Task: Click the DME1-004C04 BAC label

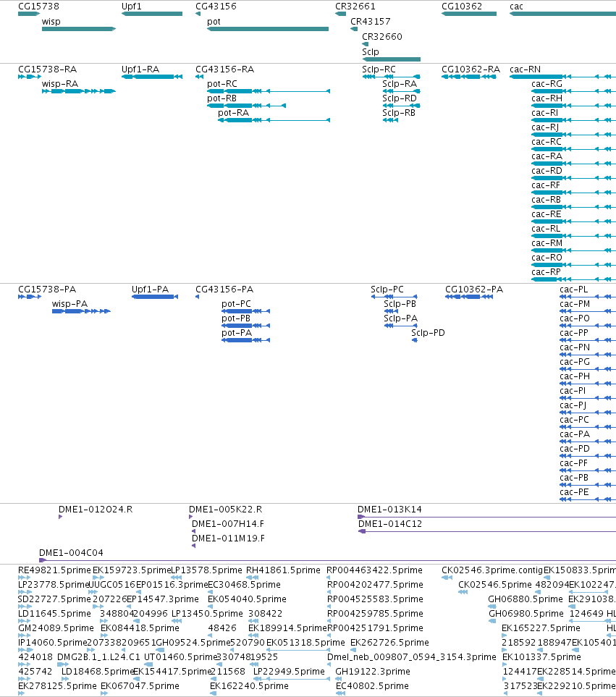Action: [71, 552]
